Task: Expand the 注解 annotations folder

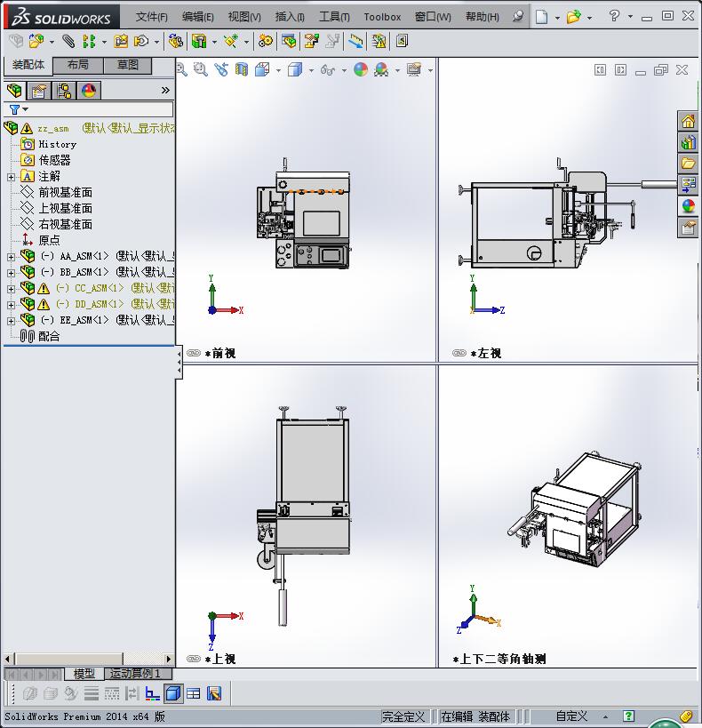Action: pos(12,177)
